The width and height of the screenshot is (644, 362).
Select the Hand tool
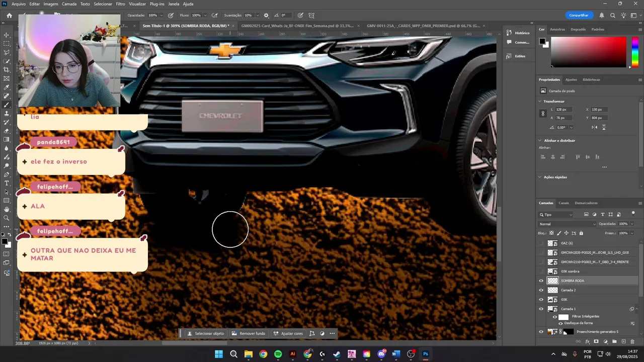pos(7,209)
